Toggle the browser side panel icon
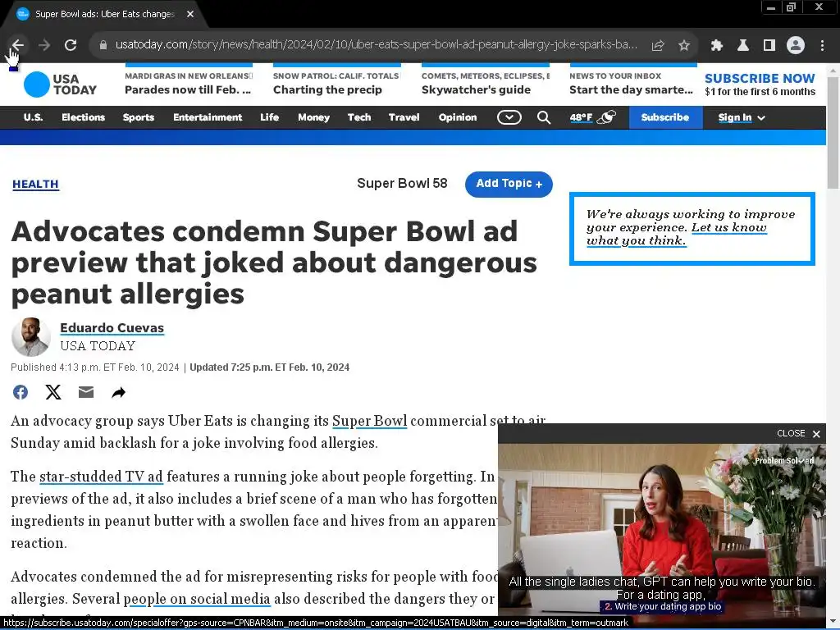The image size is (840, 630). coord(769,46)
